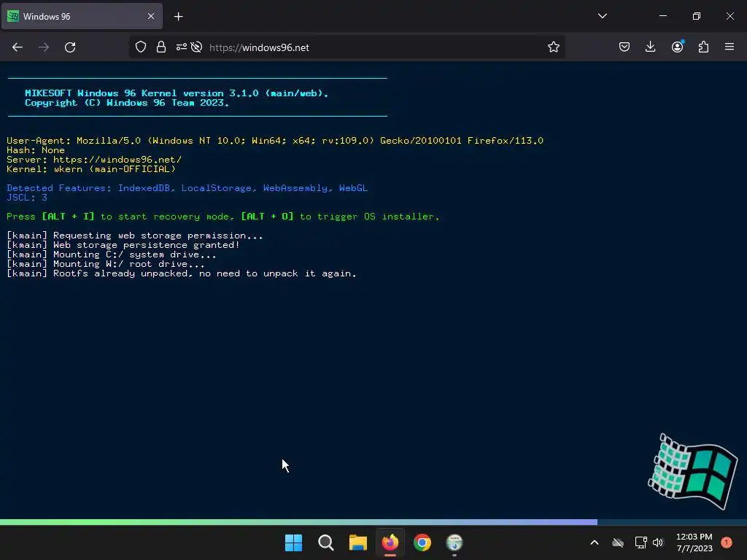
Task: Click the Windows 96 flag logo
Action: (x=693, y=471)
